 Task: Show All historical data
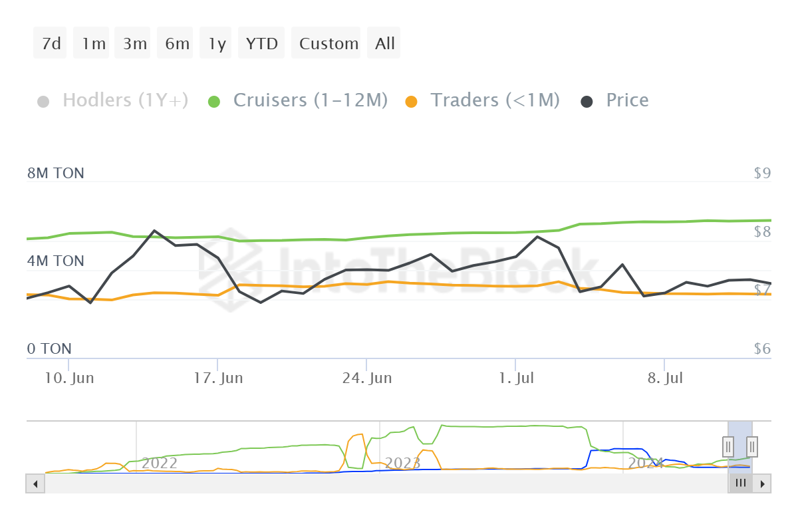point(384,44)
